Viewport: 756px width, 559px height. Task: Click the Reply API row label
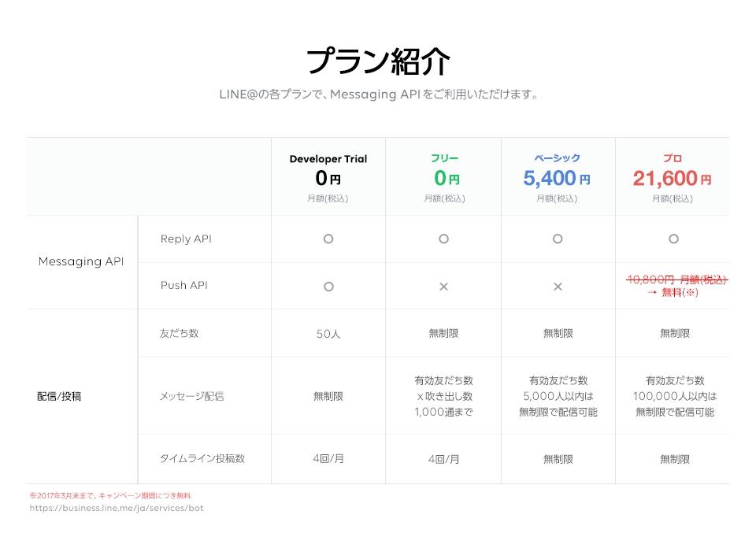(x=186, y=239)
